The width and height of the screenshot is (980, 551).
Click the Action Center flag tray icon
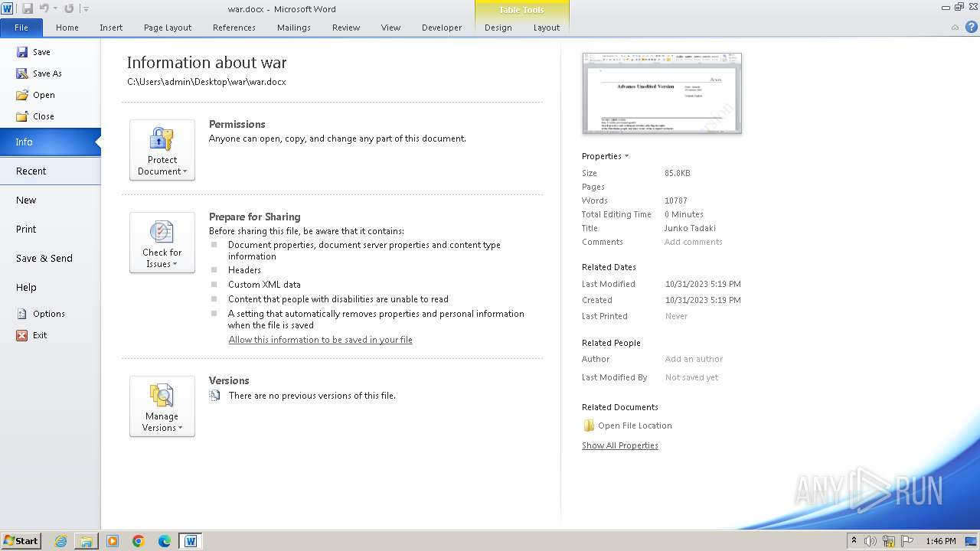click(x=907, y=541)
